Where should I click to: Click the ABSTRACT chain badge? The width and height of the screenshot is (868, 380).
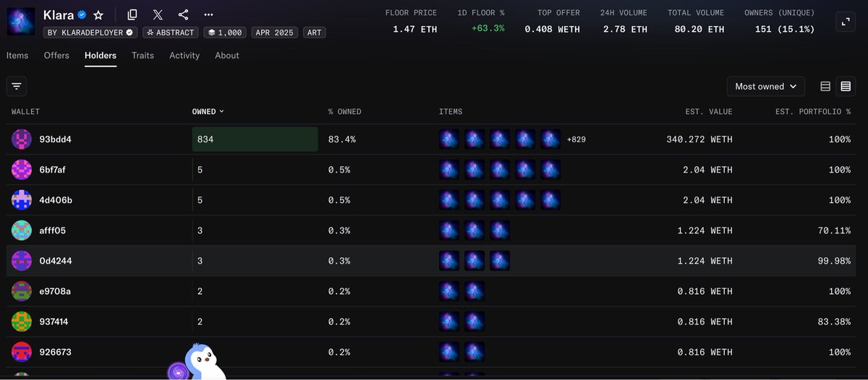click(x=170, y=33)
